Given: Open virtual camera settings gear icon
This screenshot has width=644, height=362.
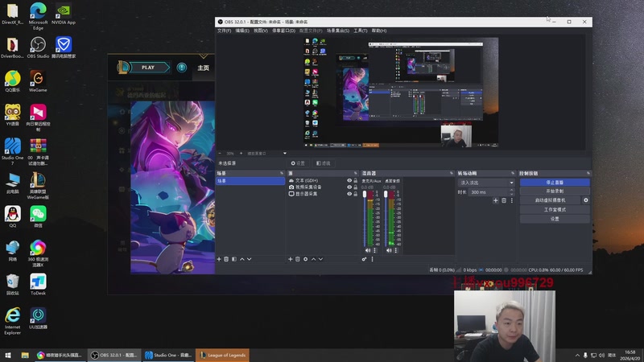Looking at the screenshot, I should 586,200.
